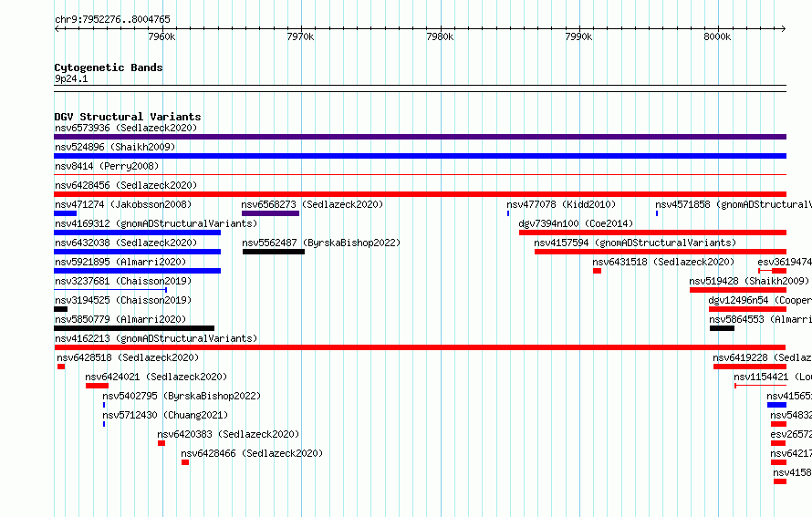
Task: Open nsv3237681 (Chaisson2019) variant label
Action: 123,281
